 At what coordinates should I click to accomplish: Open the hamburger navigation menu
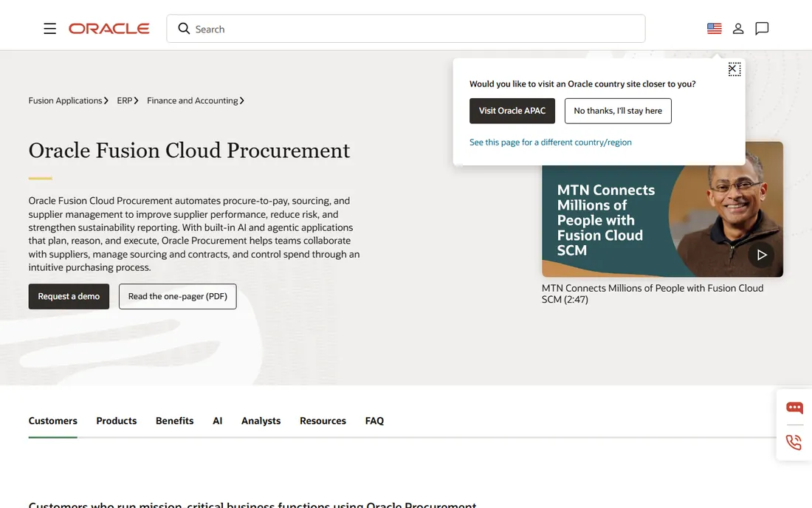pos(49,29)
